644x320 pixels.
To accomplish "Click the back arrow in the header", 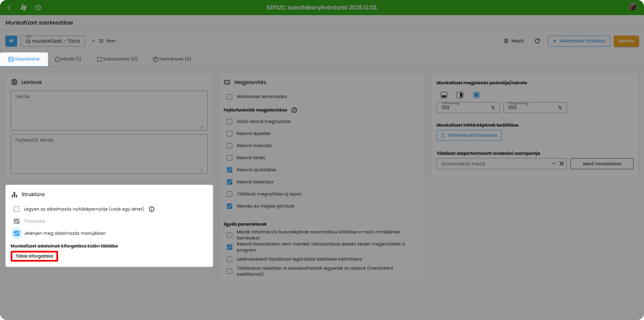I will (9, 7).
